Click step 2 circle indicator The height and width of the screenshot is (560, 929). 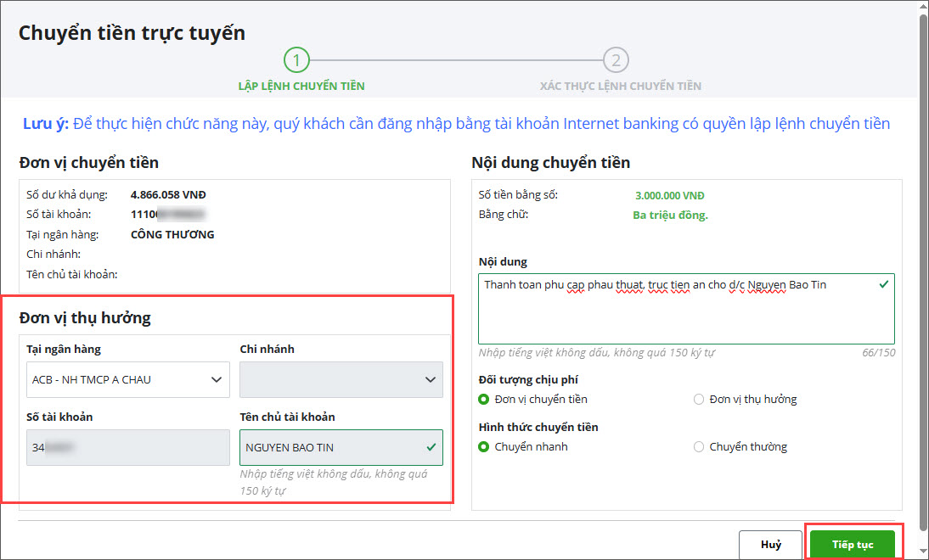[x=616, y=60]
